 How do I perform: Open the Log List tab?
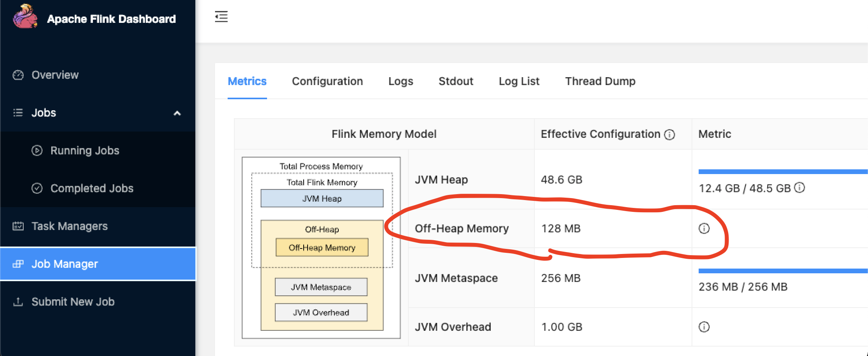click(x=519, y=81)
